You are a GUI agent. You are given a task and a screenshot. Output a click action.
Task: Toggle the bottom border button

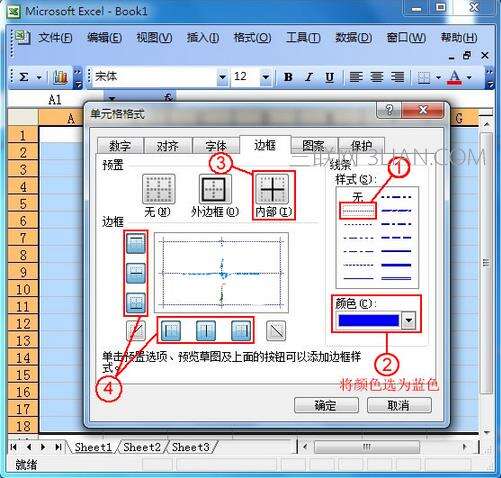136,303
